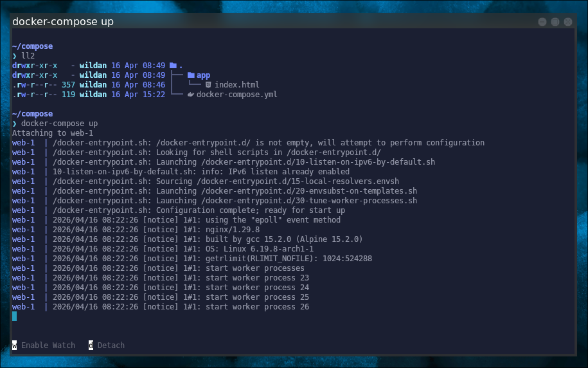Maximize the terminal window

pyautogui.click(x=555, y=22)
